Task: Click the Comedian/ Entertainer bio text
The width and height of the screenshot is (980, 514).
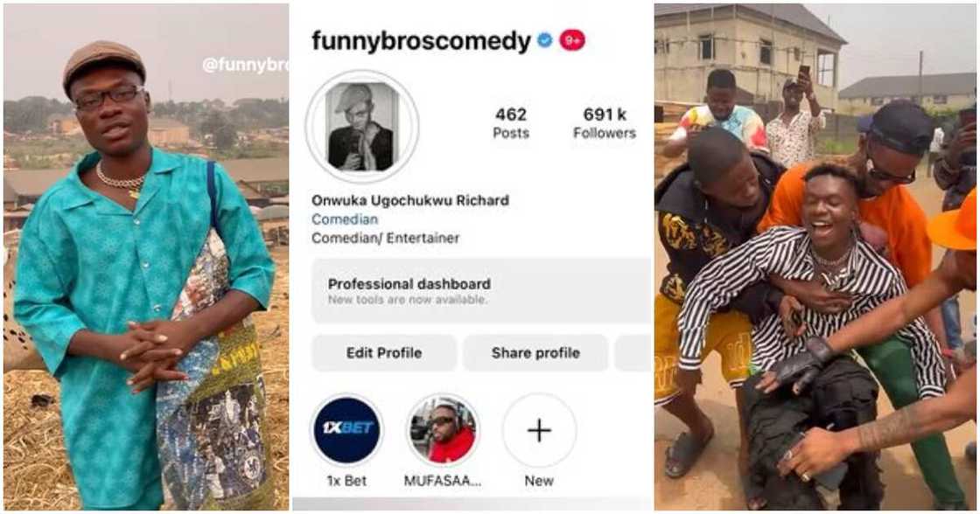Action: click(385, 238)
